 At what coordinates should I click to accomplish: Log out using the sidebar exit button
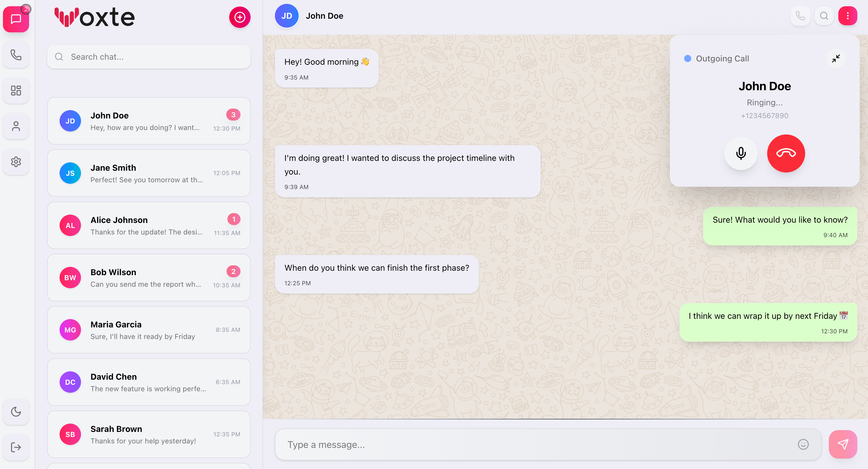pos(16,447)
